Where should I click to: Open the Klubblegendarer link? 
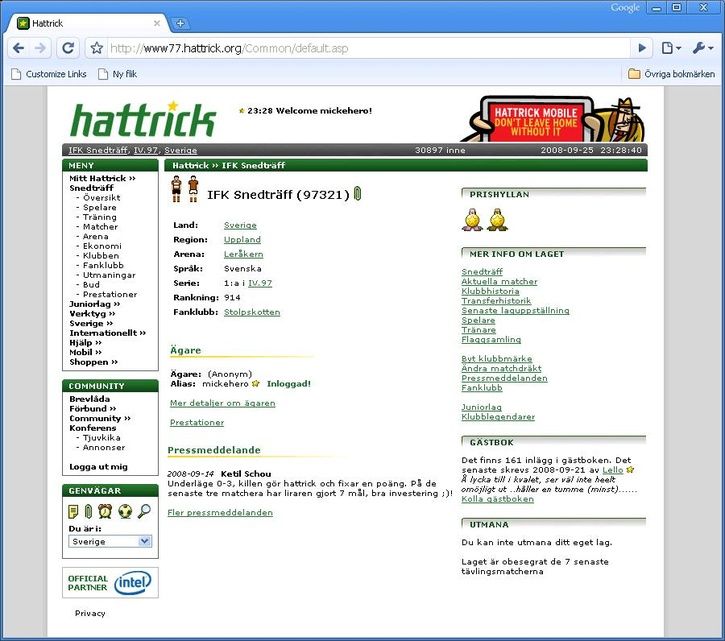tap(498, 417)
